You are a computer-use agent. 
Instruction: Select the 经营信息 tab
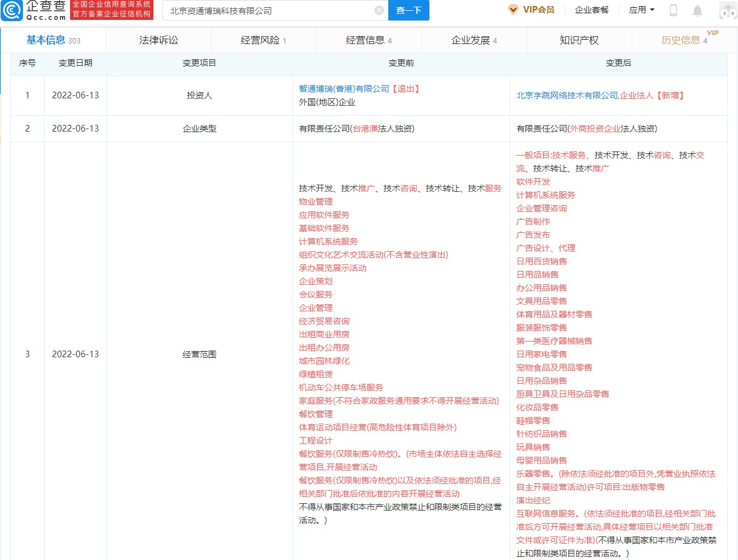pyautogui.click(x=369, y=40)
